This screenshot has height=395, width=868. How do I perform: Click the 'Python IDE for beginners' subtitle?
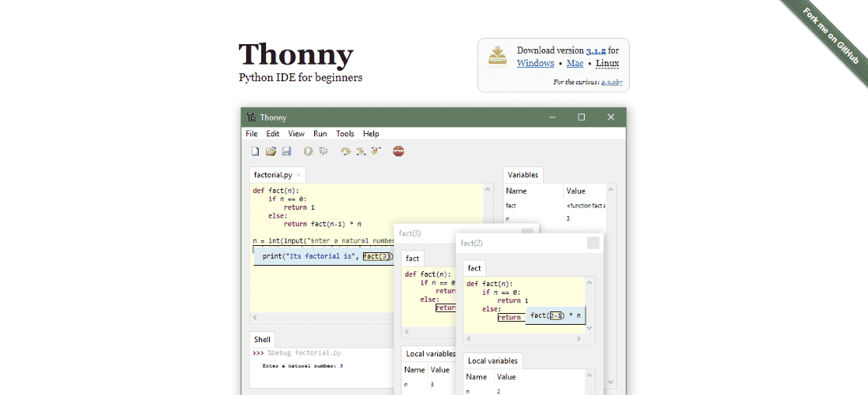301,77
